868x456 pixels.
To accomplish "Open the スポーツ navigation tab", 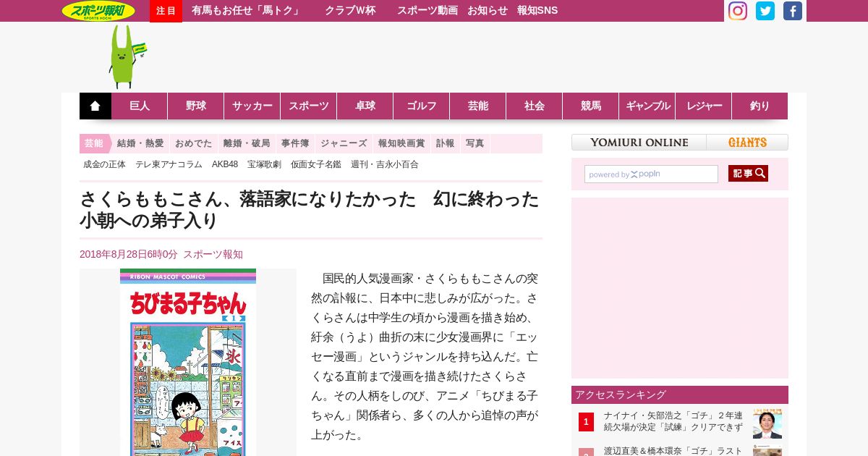I will pos(309,106).
